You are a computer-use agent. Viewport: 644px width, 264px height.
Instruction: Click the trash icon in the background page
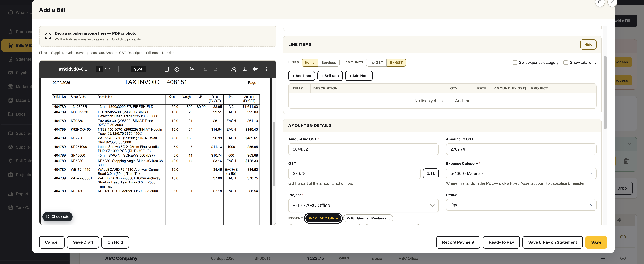point(626,161)
